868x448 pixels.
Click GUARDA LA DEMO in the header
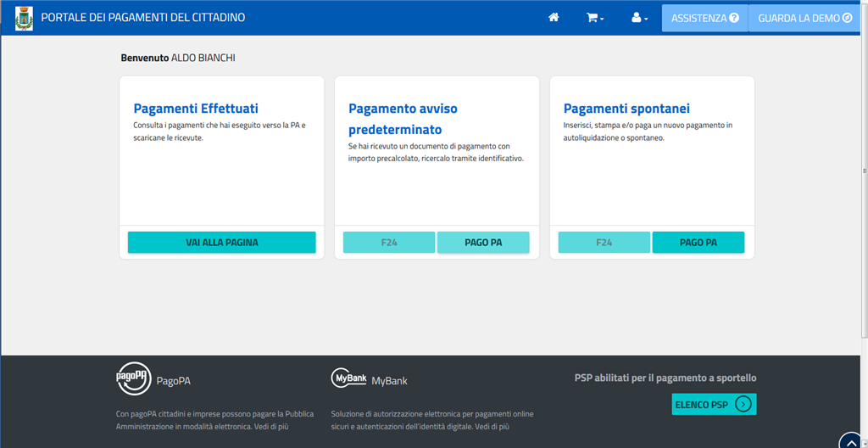804,18
